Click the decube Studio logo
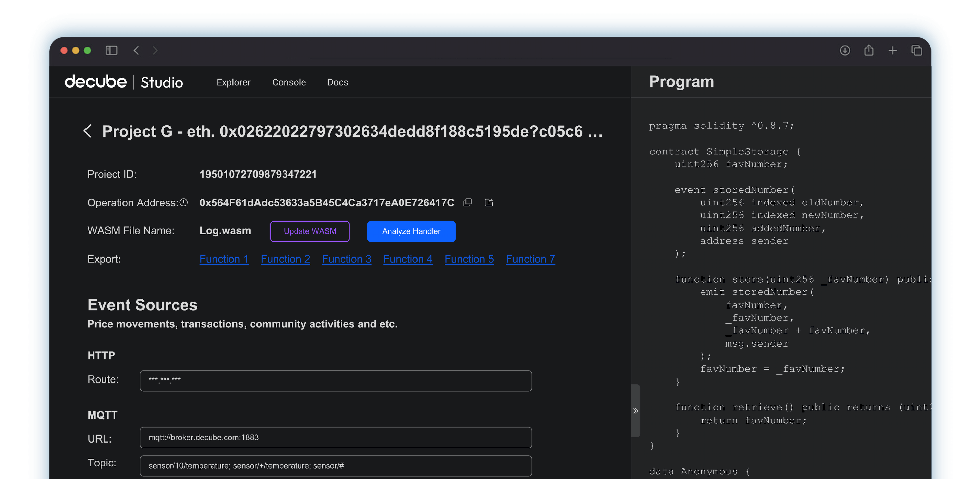980x479 pixels. (124, 82)
